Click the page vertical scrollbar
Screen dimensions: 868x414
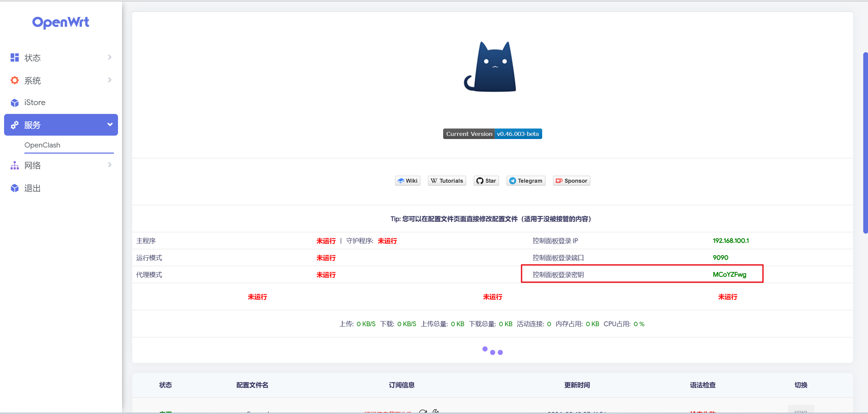[865, 142]
